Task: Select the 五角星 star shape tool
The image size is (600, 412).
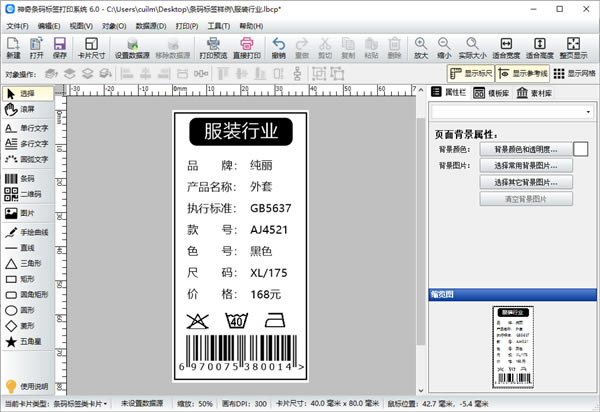Action: 24,342
